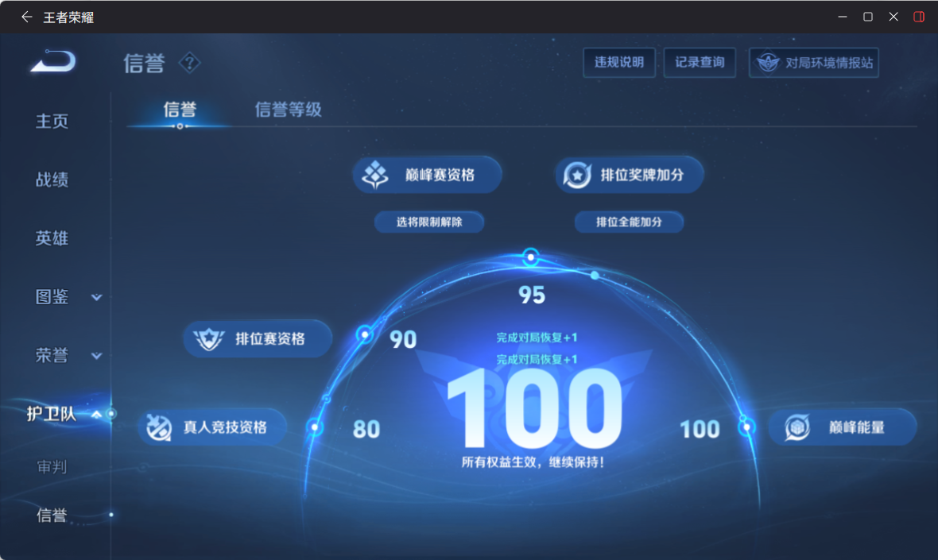Click the node at 95 on the credit gauge
This screenshot has height=560, width=938.
(x=529, y=257)
